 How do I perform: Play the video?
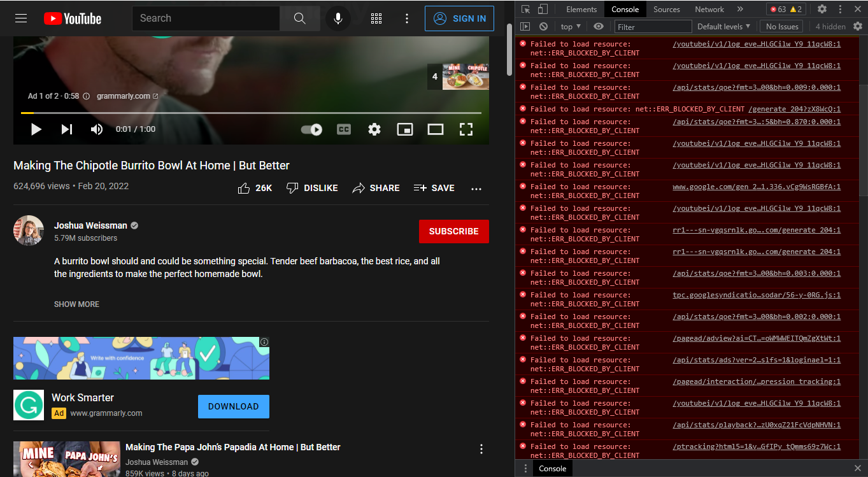coord(36,129)
